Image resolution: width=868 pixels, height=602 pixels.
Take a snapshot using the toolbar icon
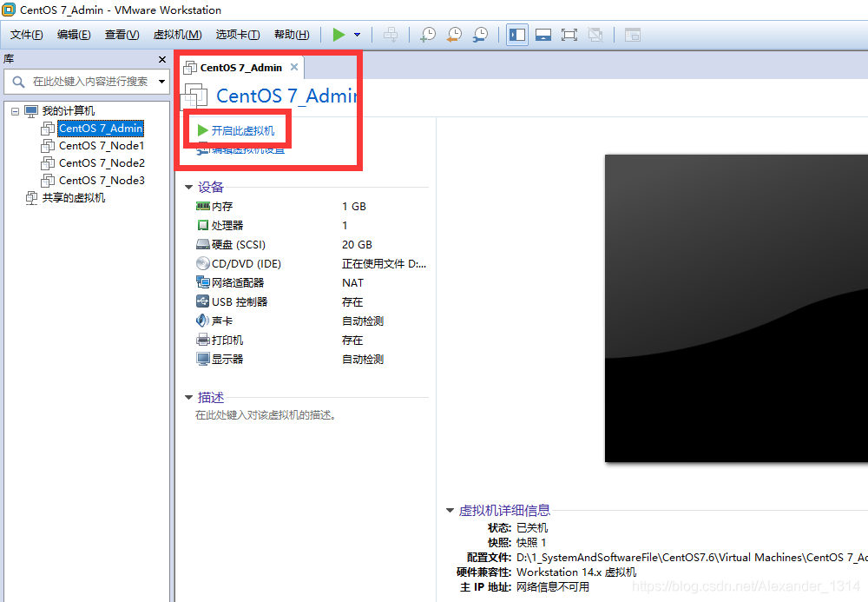[x=428, y=35]
